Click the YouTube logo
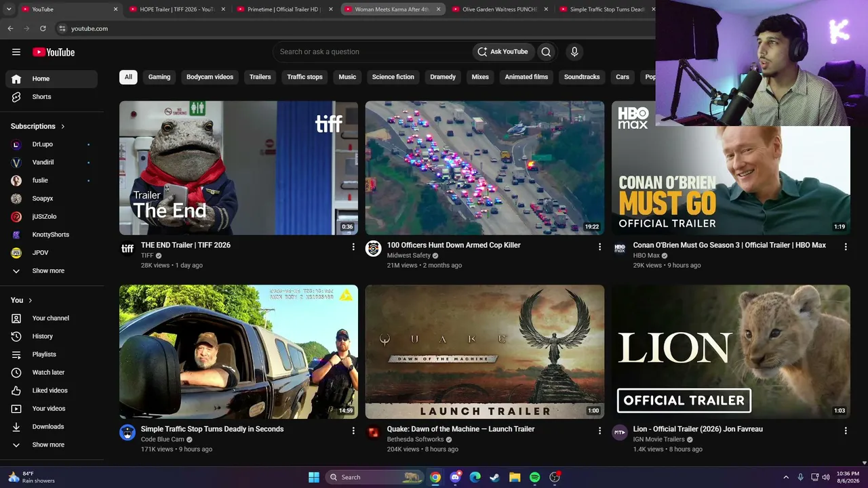The width and height of the screenshot is (868, 488). coord(54,52)
